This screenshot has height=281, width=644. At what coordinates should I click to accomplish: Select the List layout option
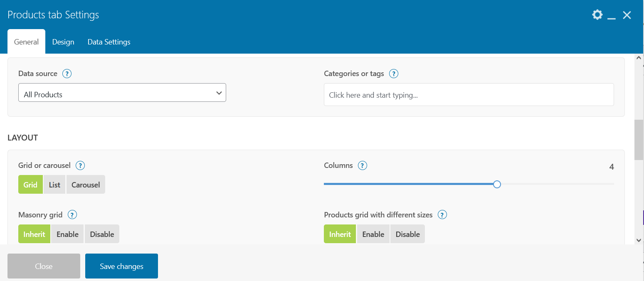[x=54, y=185]
